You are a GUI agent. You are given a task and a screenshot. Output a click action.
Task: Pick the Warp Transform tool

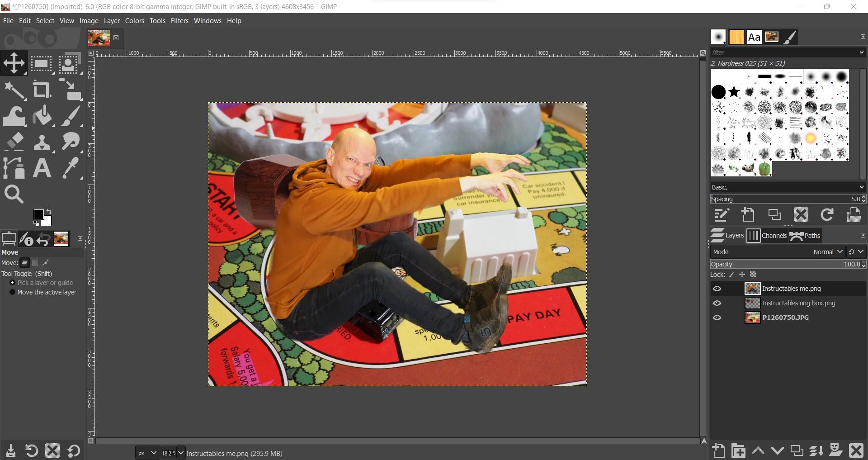coord(14,116)
